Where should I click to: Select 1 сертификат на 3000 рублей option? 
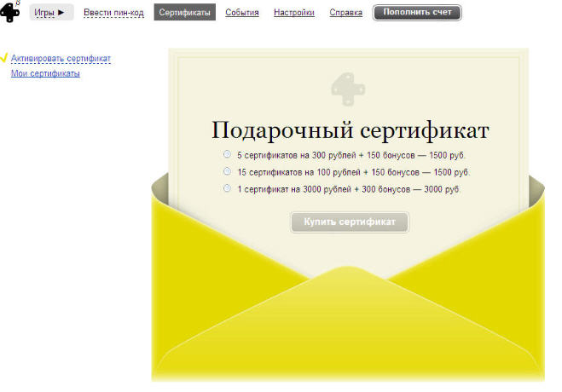[227, 188]
